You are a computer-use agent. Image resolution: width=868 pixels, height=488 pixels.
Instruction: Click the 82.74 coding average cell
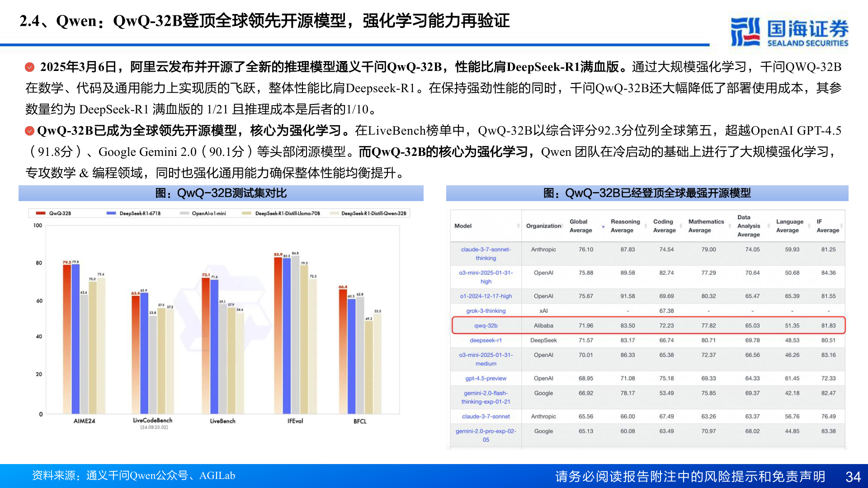pos(666,273)
